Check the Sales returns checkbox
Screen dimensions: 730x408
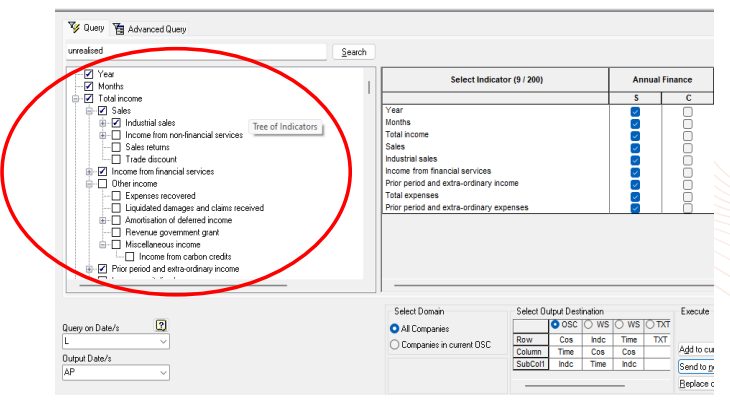[x=116, y=147]
